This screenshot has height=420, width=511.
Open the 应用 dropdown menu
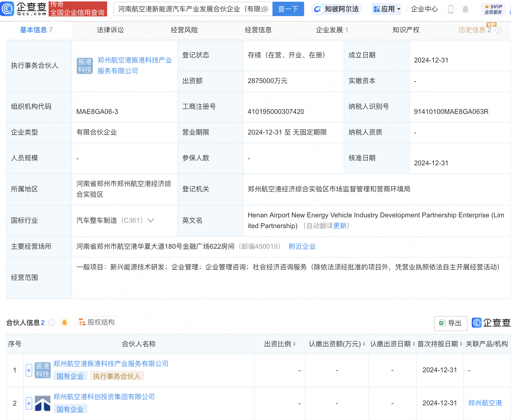click(x=387, y=9)
